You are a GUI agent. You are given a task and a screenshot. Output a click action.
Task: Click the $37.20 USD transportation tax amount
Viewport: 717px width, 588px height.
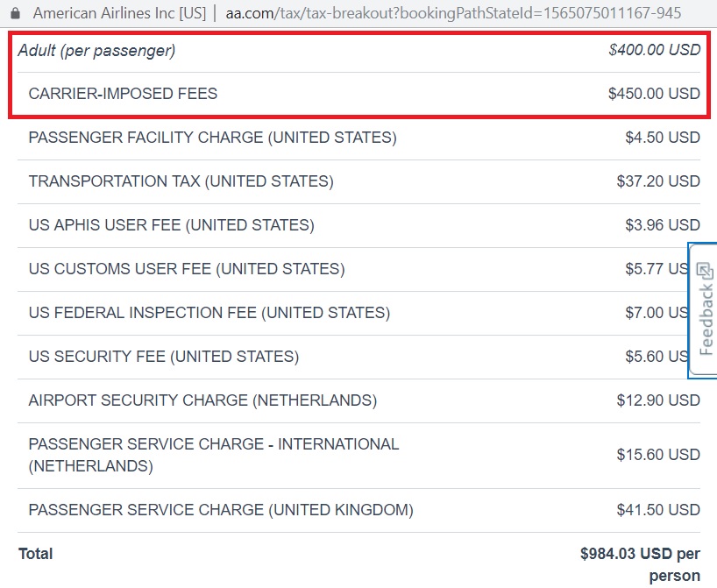657,181
